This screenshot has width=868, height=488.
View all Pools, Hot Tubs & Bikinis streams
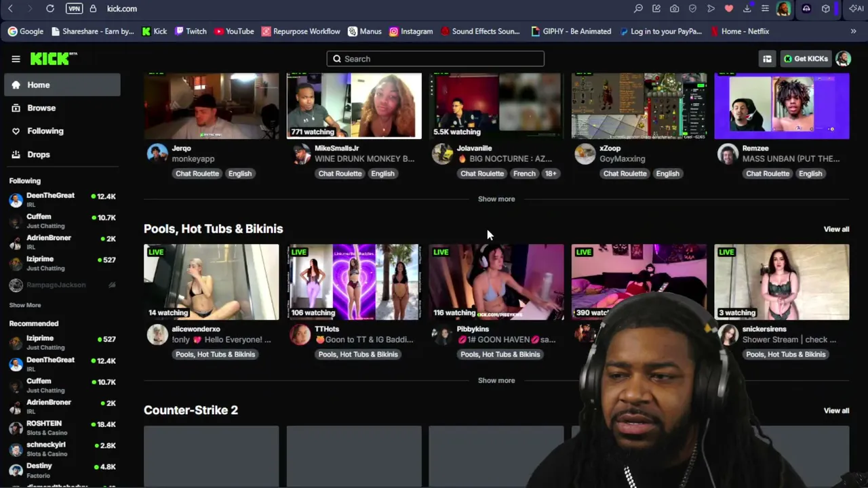point(836,229)
